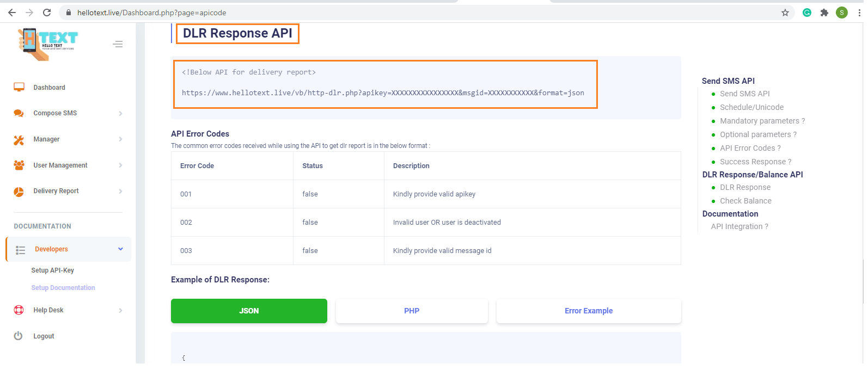868x376 pixels.
Task: Click the Logout power icon
Action: (x=19, y=336)
